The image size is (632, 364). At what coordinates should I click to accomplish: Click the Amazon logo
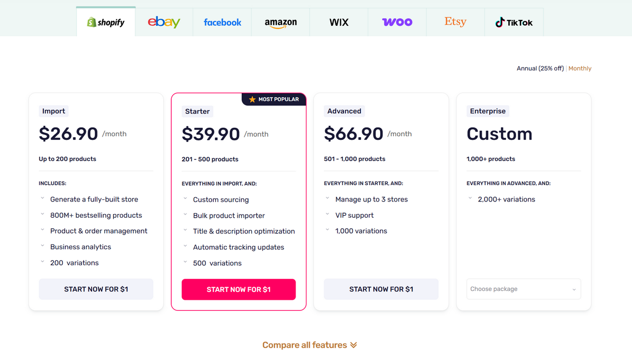tap(280, 22)
